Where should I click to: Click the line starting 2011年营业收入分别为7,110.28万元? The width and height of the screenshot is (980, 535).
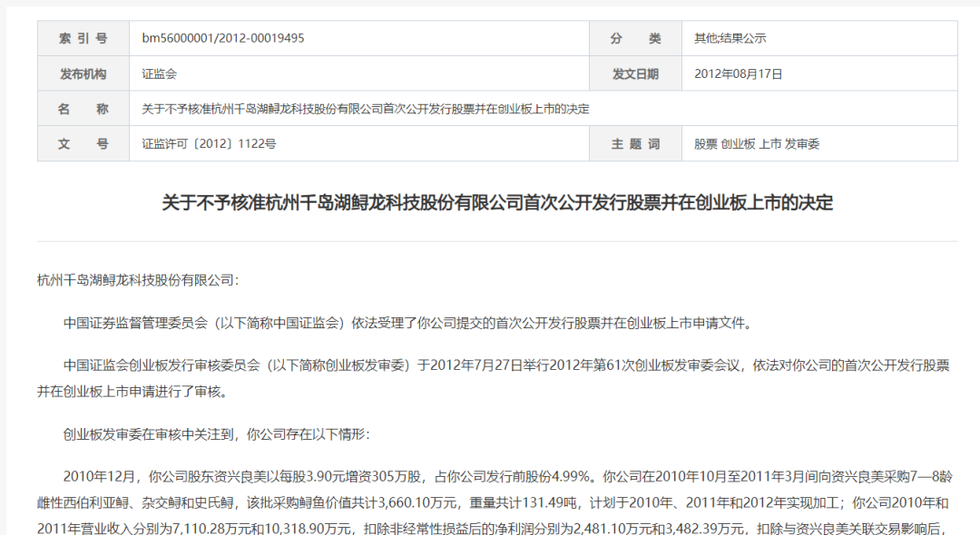coord(489,528)
